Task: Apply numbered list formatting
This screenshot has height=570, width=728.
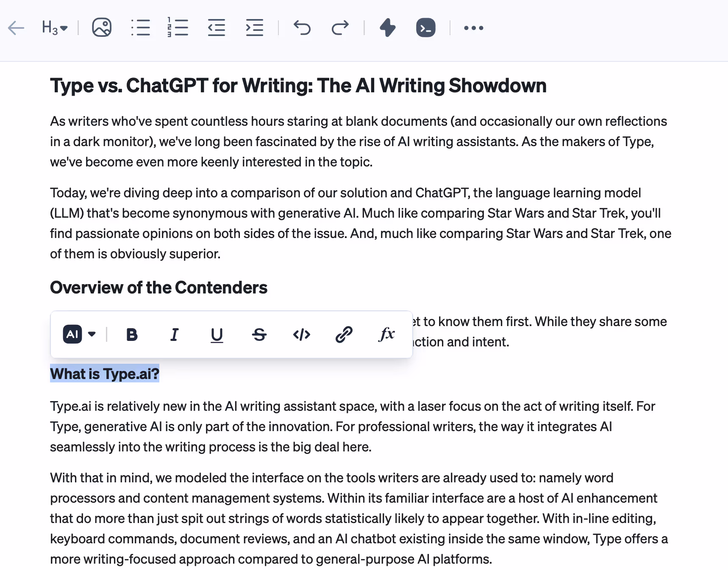Action: click(x=178, y=28)
